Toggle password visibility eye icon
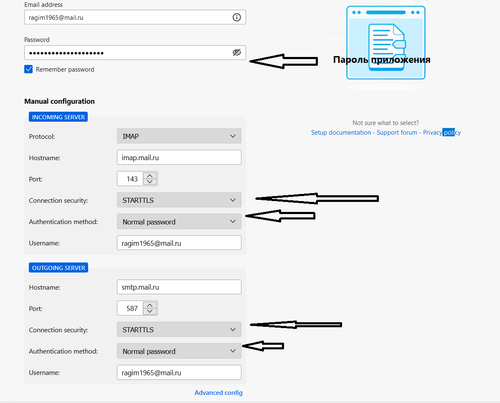Viewport: 500px width, 403px height. pos(237,52)
